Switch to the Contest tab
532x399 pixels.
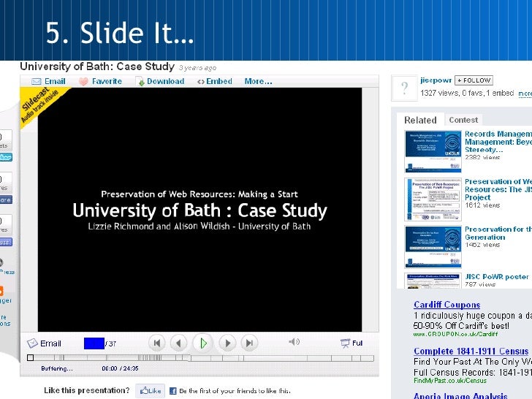coord(463,120)
